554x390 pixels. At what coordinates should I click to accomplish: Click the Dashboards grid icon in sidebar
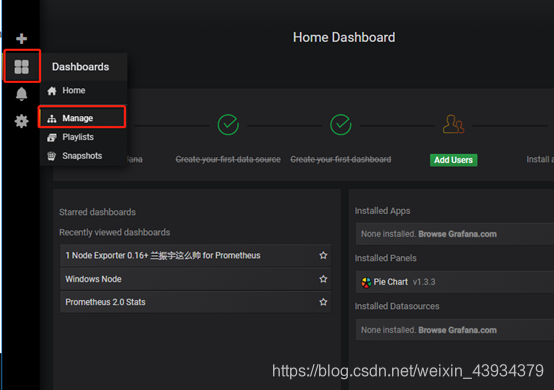[x=22, y=67]
